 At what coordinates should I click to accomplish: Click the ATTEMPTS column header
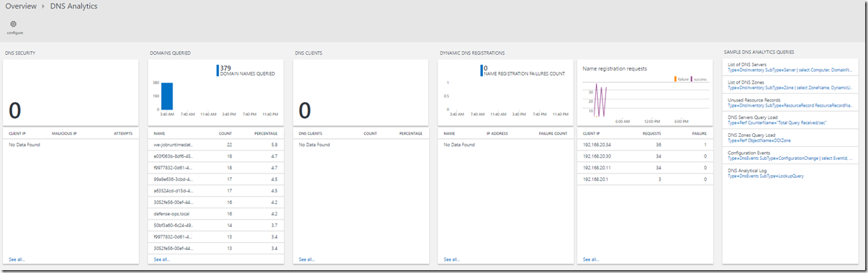pyautogui.click(x=123, y=133)
